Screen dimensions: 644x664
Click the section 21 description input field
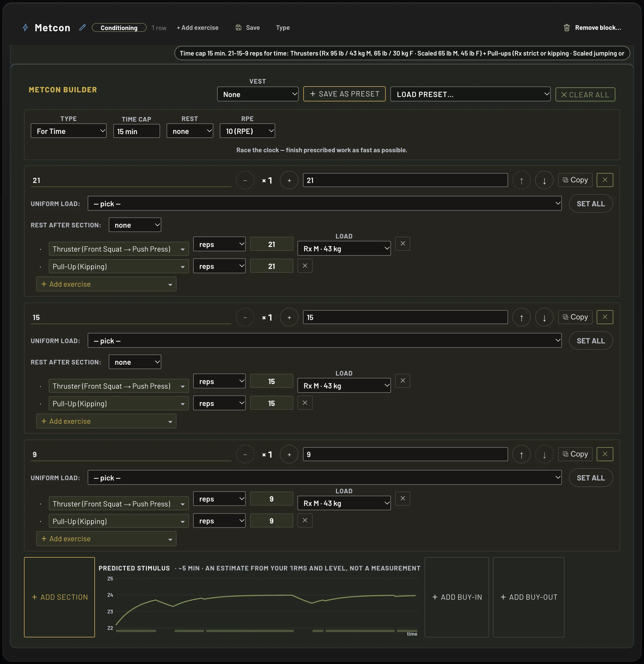tap(405, 180)
